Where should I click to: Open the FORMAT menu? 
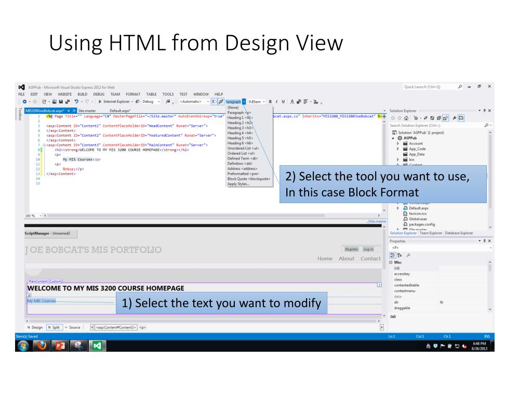click(x=133, y=95)
